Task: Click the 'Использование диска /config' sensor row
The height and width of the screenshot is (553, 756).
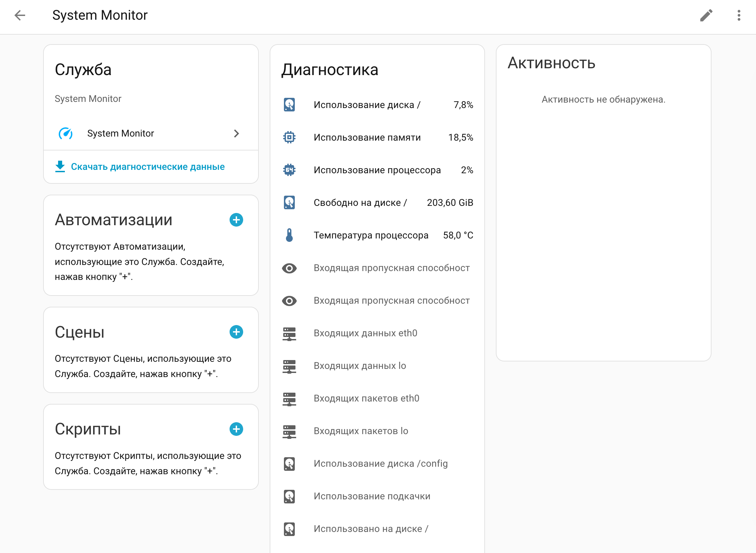Action: pos(381,463)
